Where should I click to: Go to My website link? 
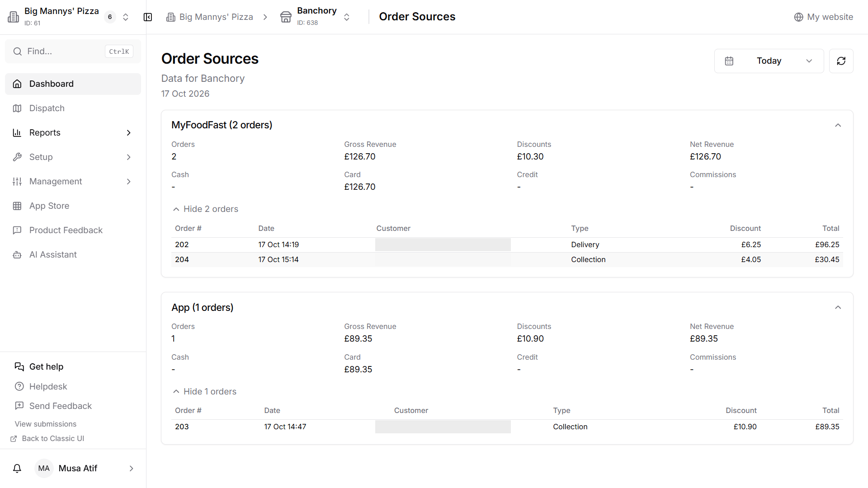[x=824, y=17]
